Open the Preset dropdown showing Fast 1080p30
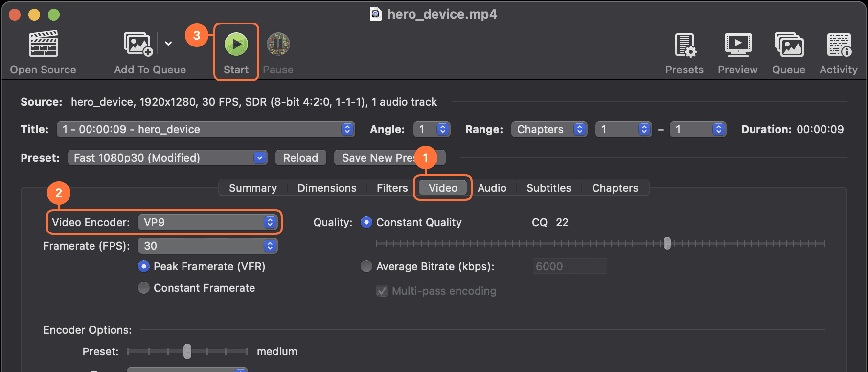The width and height of the screenshot is (868, 372). click(167, 158)
